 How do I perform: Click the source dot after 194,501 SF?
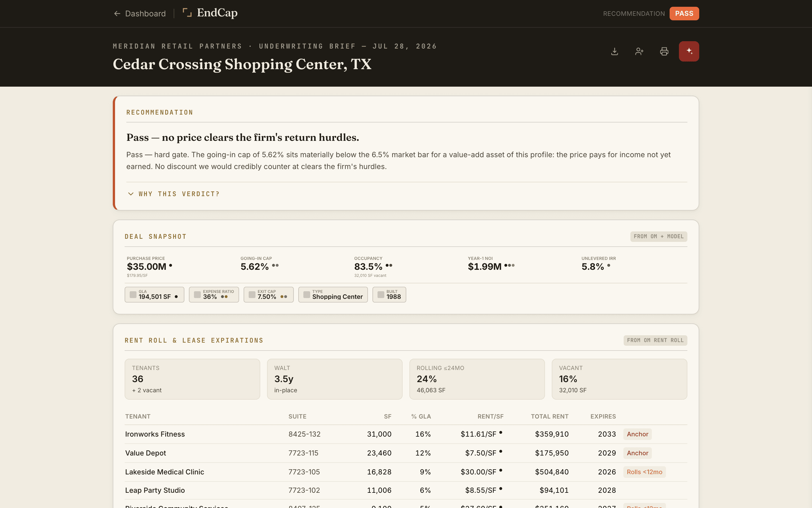[x=176, y=297]
